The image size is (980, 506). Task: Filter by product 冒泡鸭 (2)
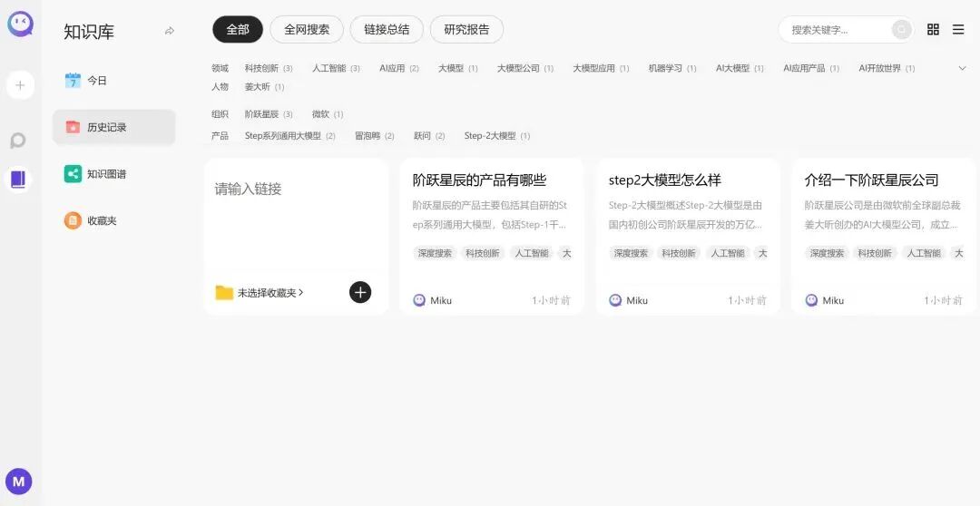375,135
